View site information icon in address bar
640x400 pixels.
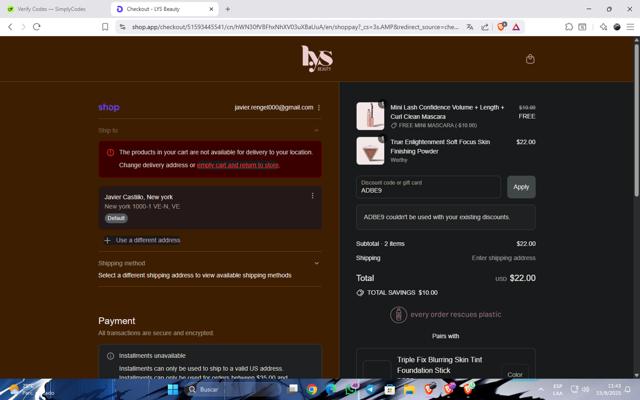pyautogui.click(x=122, y=27)
